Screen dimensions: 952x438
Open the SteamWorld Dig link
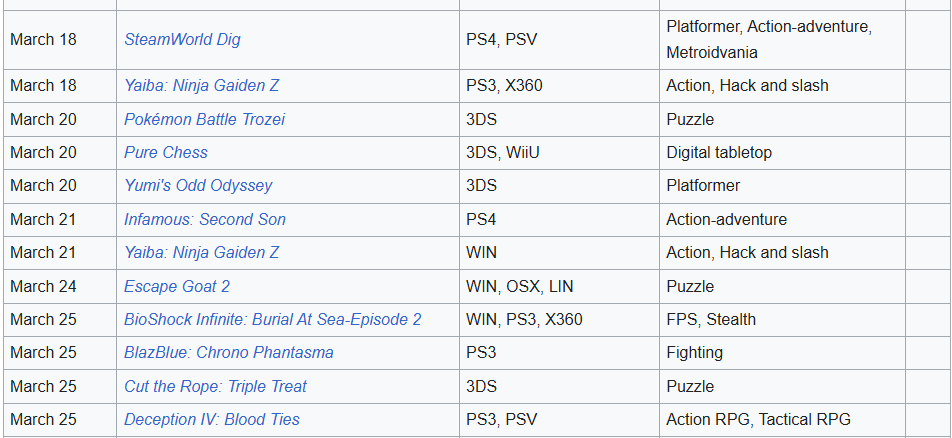click(x=182, y=40)
